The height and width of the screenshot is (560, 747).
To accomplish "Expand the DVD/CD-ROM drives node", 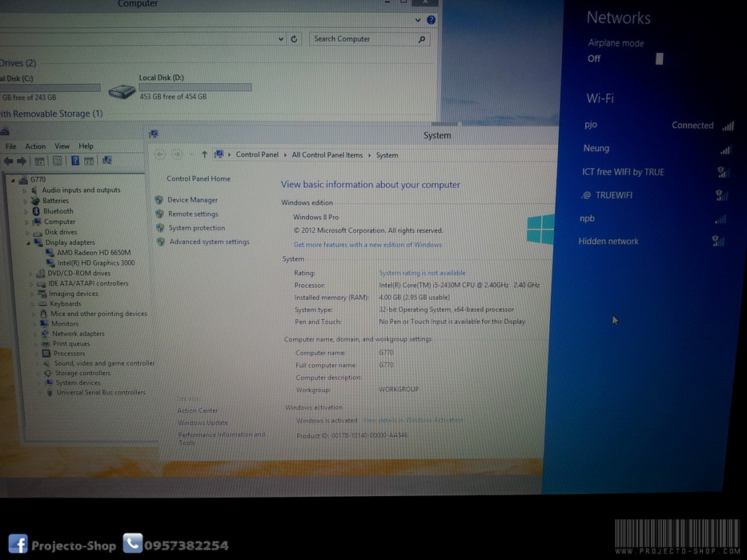I will [x=30, y=274].
